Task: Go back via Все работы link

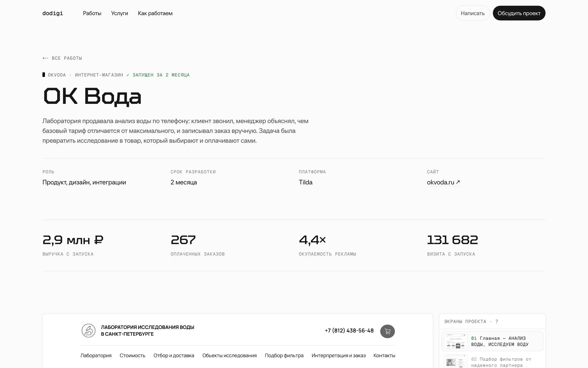Action: tap(62, 58)
